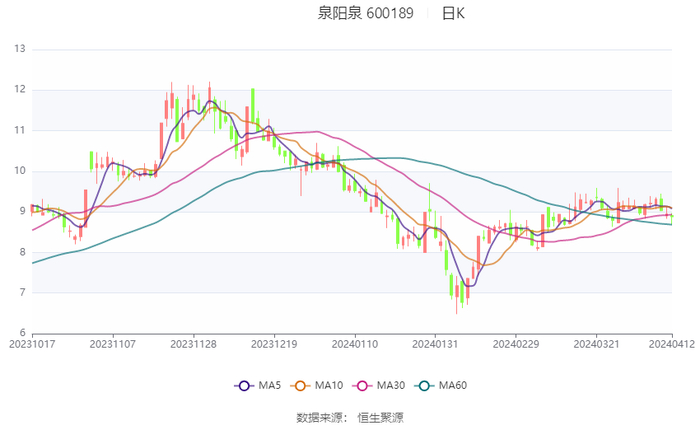
Task: Click the 20231017 date label
Action: click(x=32, y=343)
